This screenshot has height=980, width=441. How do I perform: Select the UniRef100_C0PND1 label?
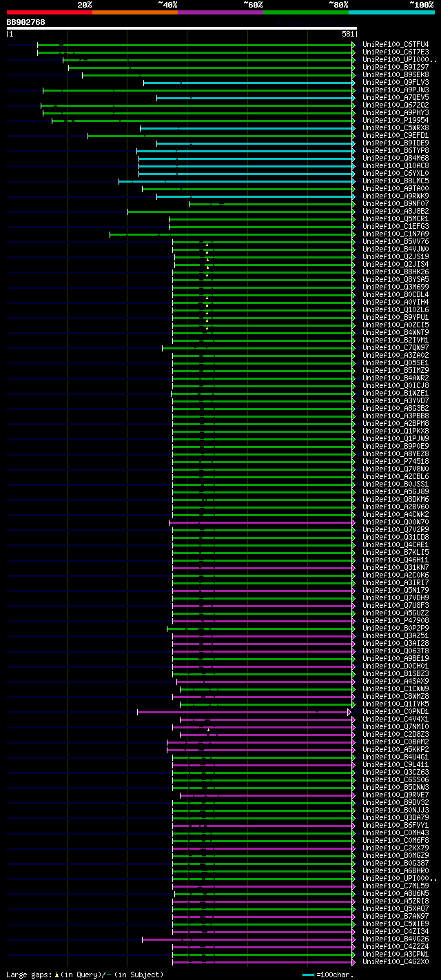coord(396,712)
